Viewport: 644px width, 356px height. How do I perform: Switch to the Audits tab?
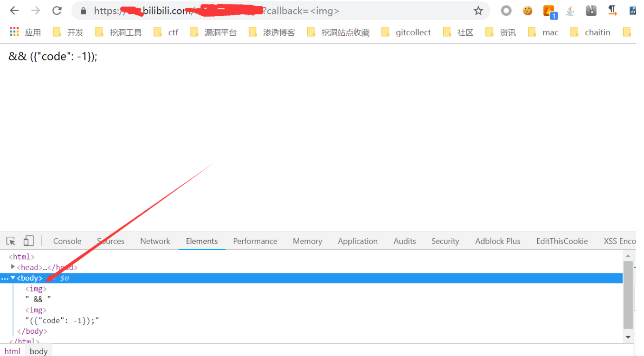click(405, 241)
